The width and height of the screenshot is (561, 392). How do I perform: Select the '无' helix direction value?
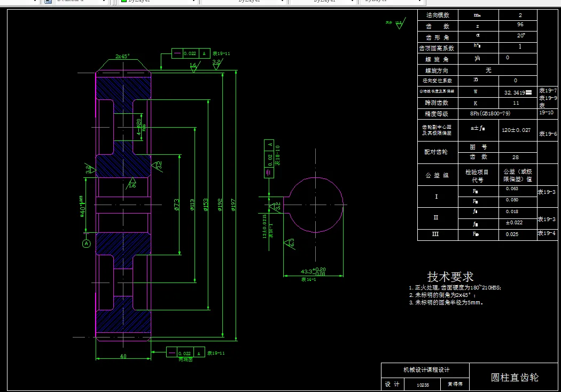tap(488, 70)
